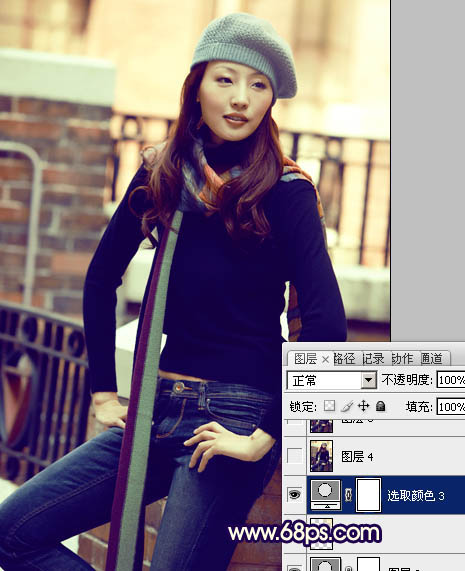Click the 不透明度 opacity value field

(x=451, y=380)
